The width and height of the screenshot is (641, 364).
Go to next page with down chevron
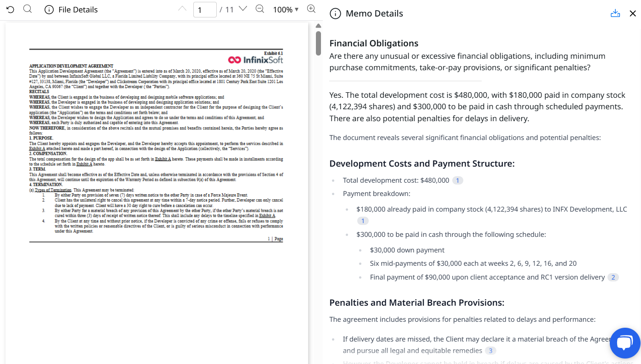[243, 9]
